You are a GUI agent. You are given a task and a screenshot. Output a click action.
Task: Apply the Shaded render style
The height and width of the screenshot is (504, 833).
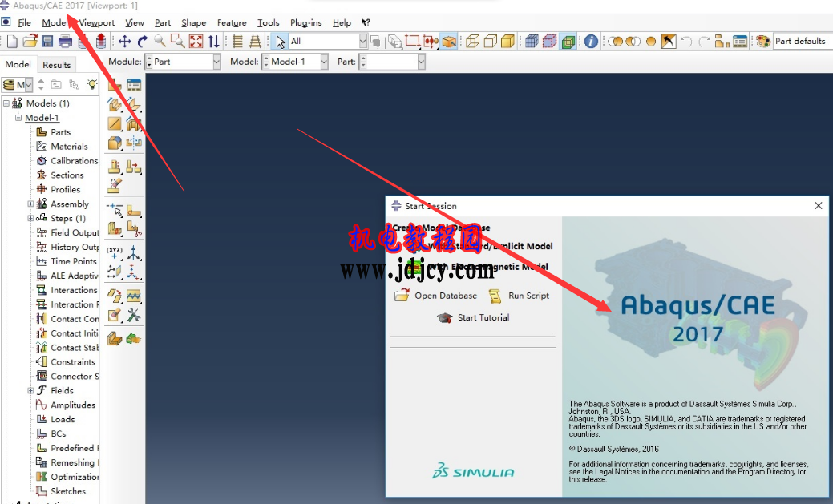[507, 41]
